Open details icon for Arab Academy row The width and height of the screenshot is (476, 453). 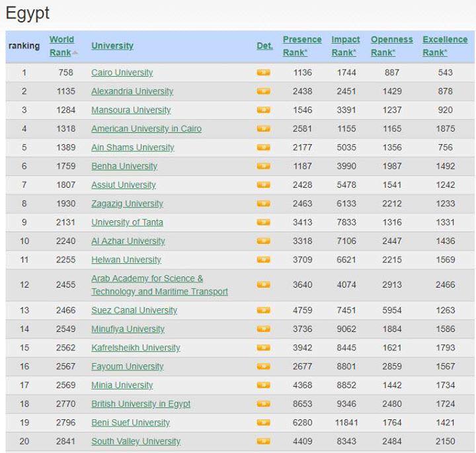(263, 285)
